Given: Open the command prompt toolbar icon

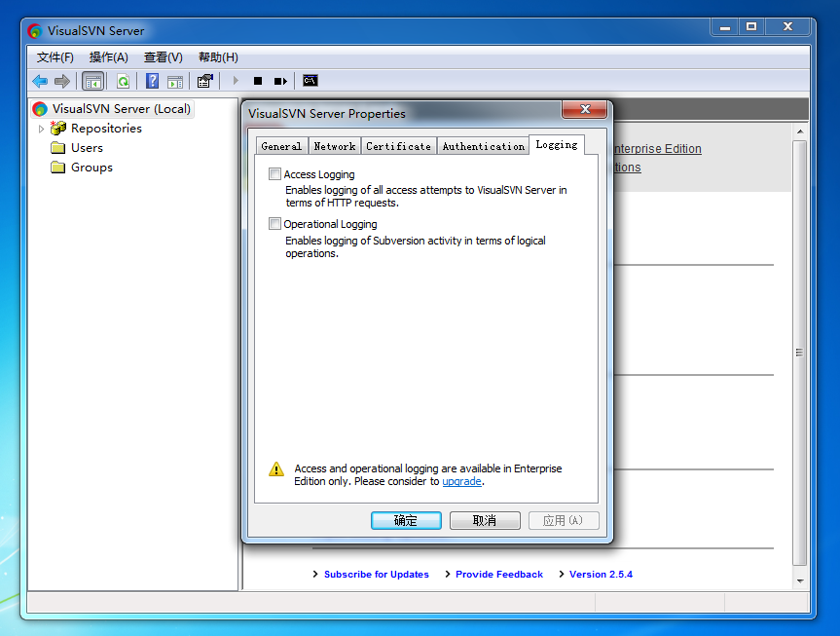Looking at the screenshot, I should click(x=310, y=81).
